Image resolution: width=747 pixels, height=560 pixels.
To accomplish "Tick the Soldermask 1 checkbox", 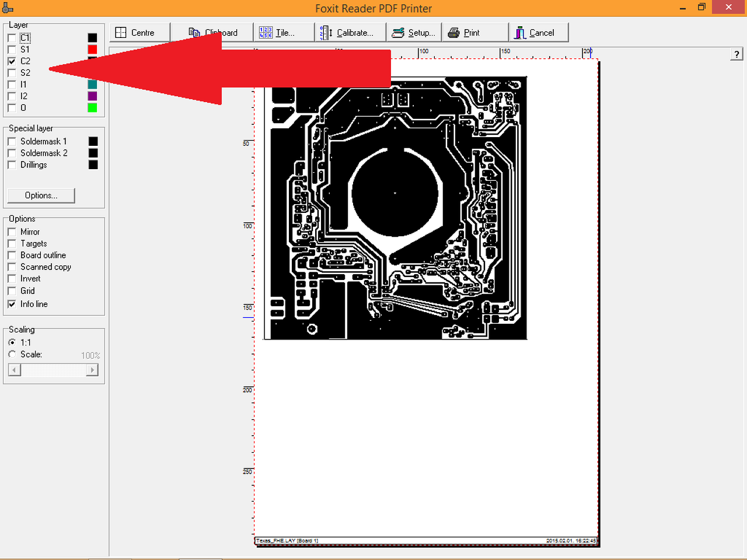I will [x=12, y=142].
